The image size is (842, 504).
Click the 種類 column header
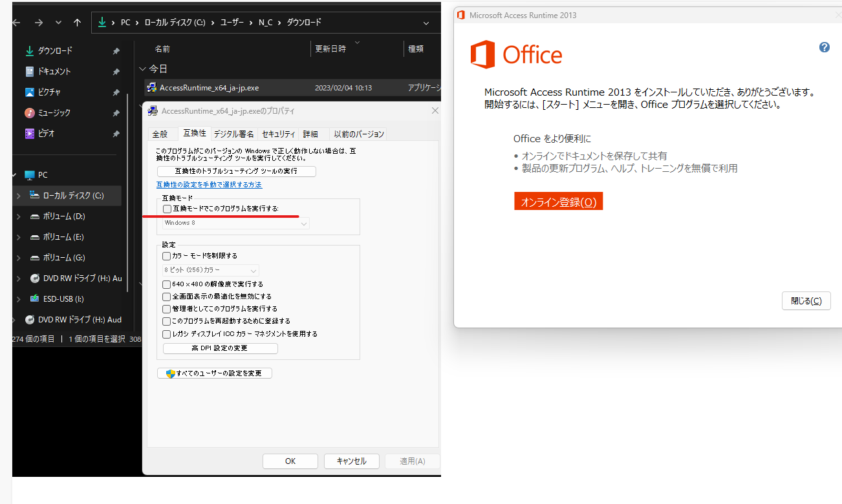[415, 48]
